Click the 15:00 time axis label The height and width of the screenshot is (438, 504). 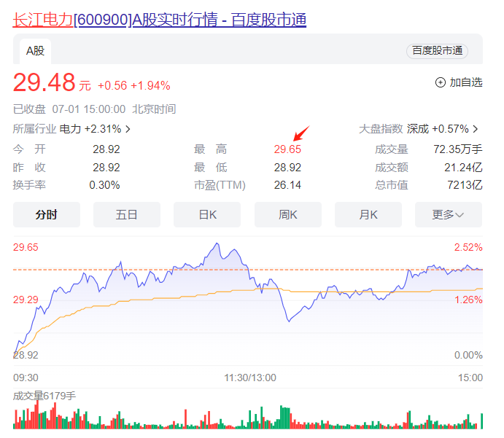[470, 378]
